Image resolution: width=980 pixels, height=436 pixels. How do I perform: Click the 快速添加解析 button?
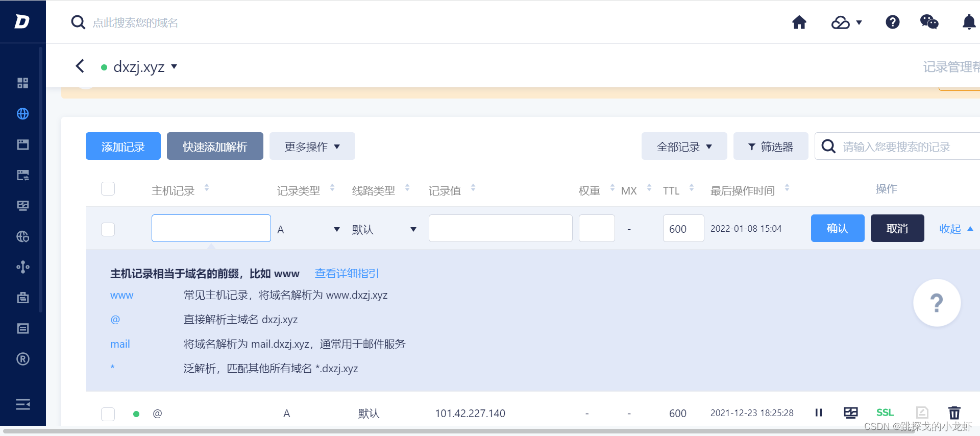(x=215, y=147)
